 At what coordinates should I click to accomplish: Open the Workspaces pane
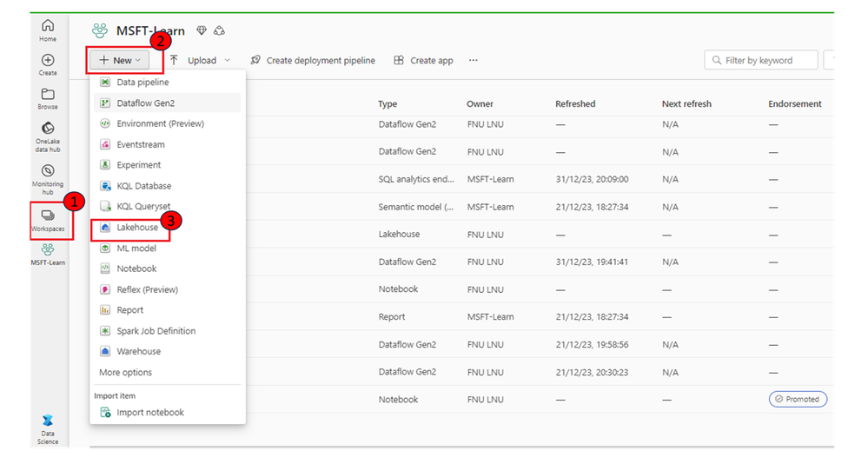coord(48,221)
